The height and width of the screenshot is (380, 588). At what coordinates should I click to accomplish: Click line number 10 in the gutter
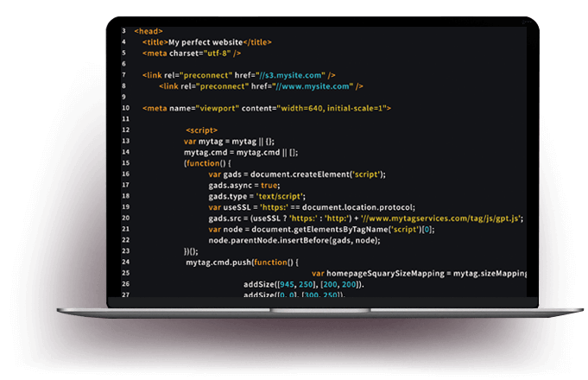pyautogui.click(x=125, y=108)
